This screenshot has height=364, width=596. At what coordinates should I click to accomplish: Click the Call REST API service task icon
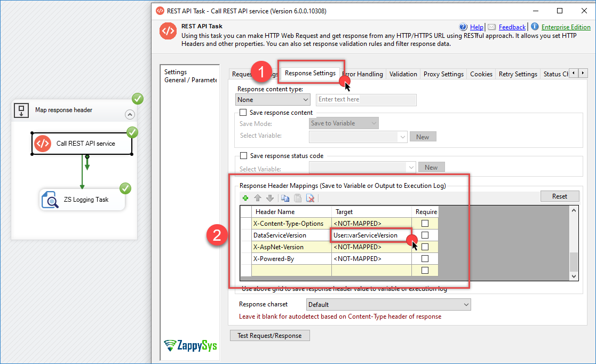click(43, 144)
